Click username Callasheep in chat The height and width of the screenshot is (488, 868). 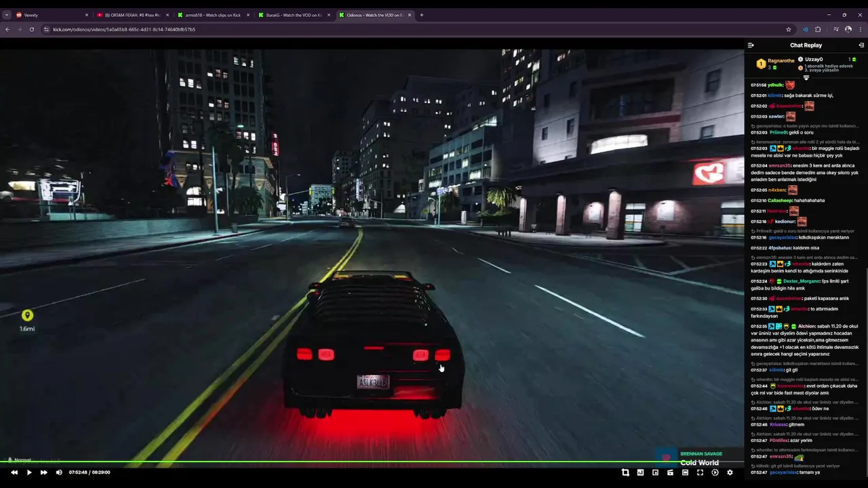click(780, 201)
